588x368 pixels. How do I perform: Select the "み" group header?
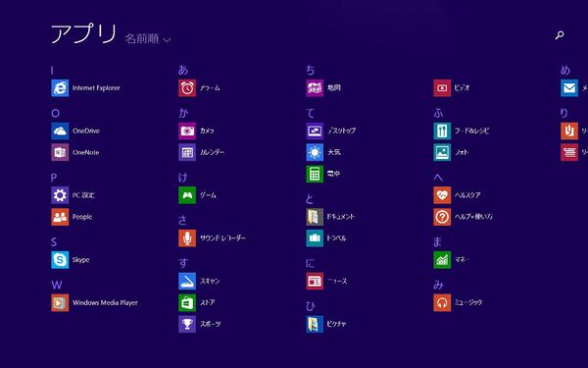438,285
